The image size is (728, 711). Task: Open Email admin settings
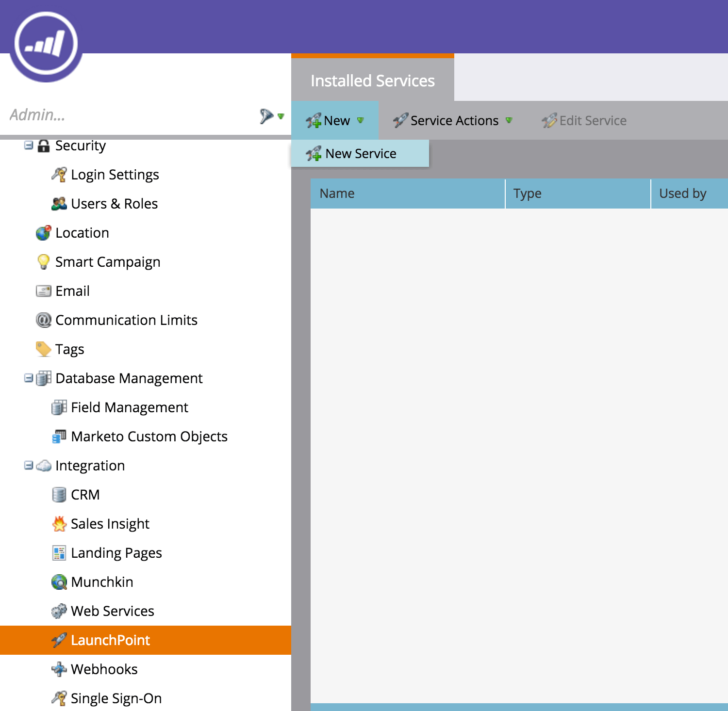[x=72, y=291]
